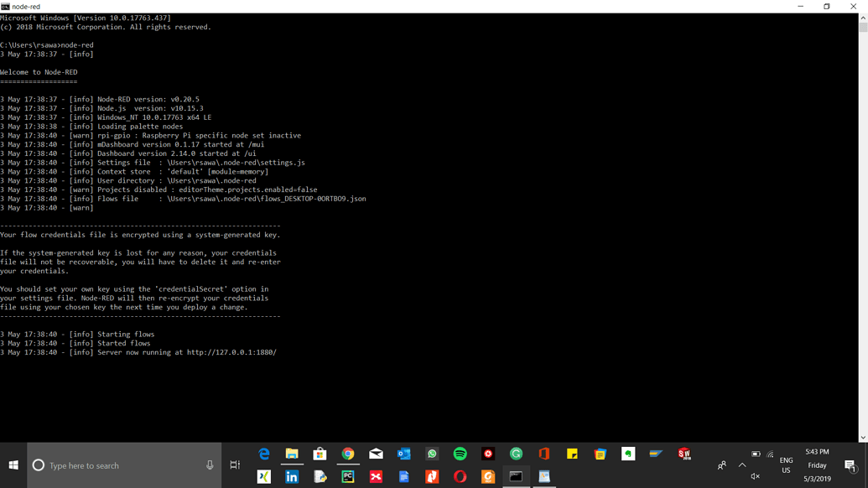Toggle the Wi-Fi network panel from the tray

click(x=770, y=454)
